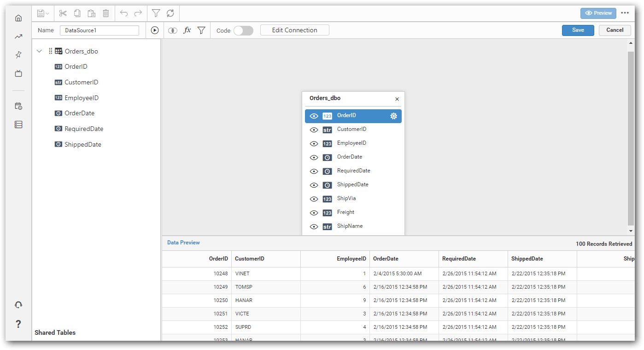Click the join tables icon

pyautogui.click(x=173, y=30)
